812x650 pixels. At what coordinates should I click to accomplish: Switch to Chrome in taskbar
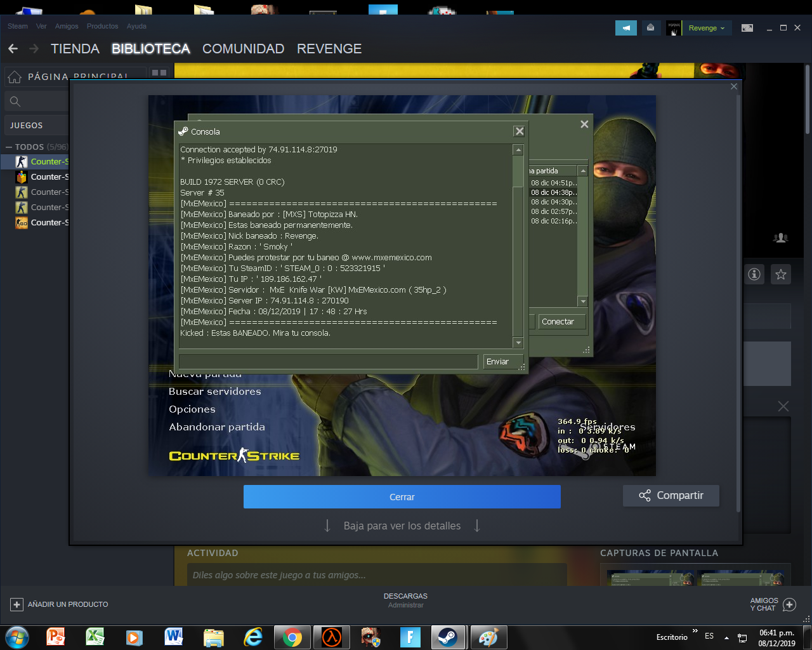[x=292, y=637]
